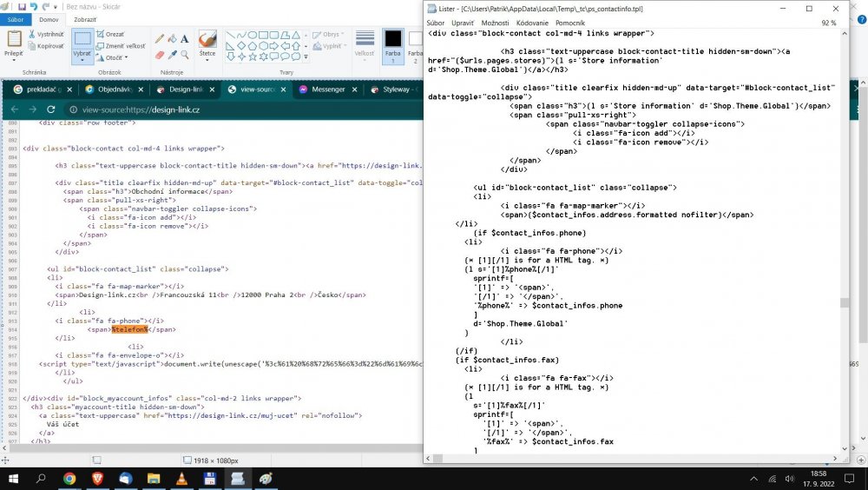
Task: Choose the cloud callout shape
Action: point(296,56)
